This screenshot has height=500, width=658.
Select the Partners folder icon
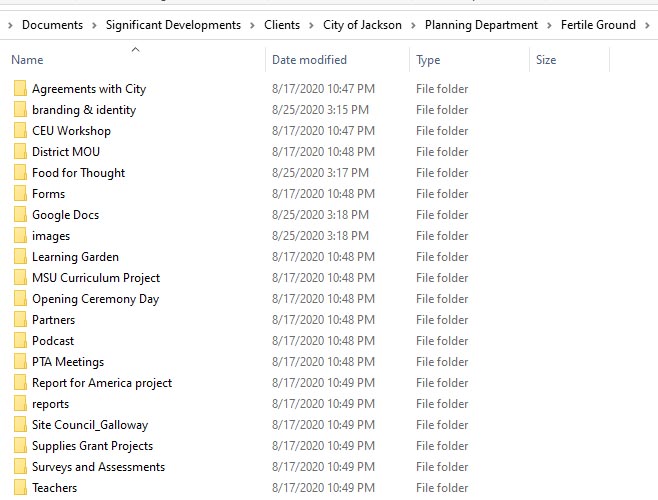click(20, 319)
